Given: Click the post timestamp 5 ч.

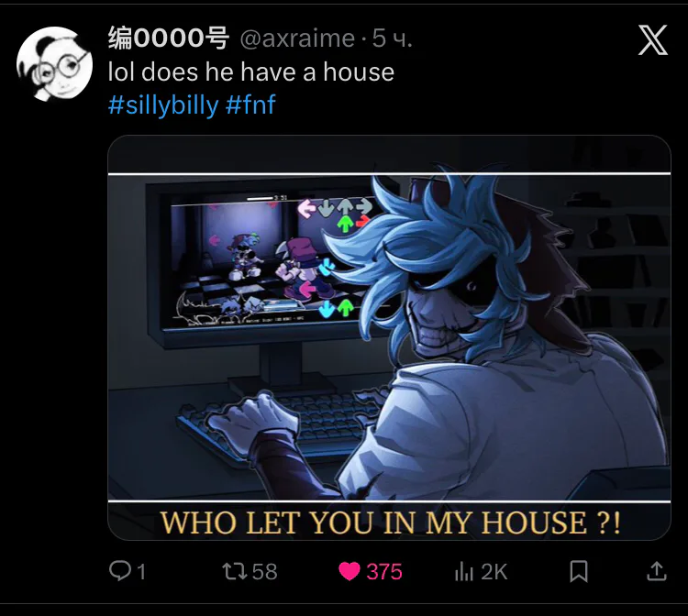Looking at the screenshot, I should 393,38.
